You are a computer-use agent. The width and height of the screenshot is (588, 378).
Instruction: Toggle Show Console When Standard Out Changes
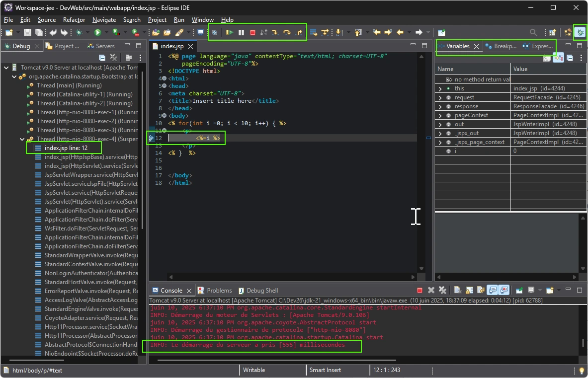click(493, 291)
